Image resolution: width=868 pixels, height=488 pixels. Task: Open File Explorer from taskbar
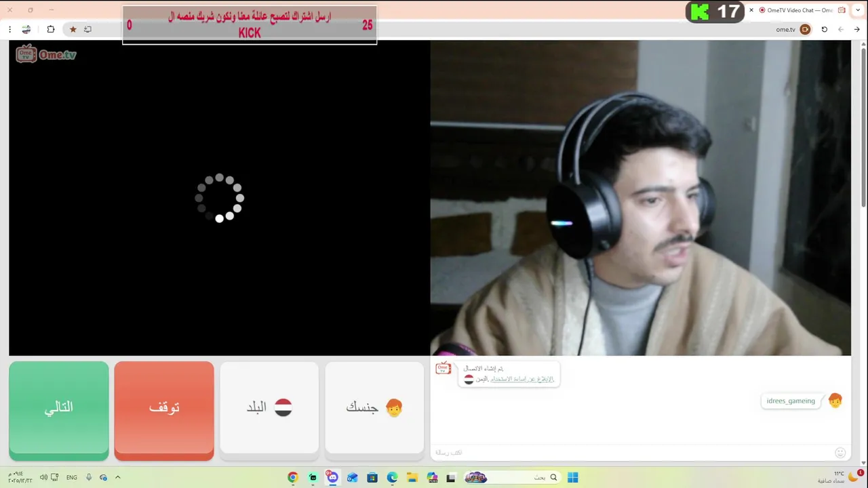[412, 477]
